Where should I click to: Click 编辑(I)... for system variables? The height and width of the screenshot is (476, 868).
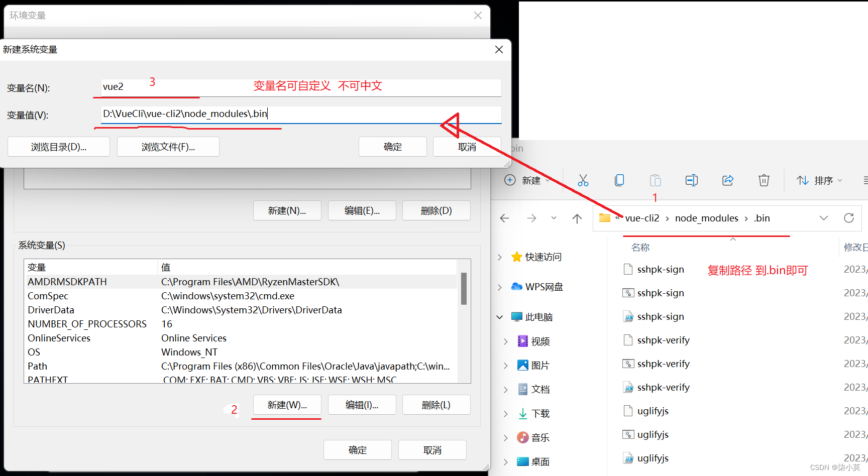[x=362, y=405]
